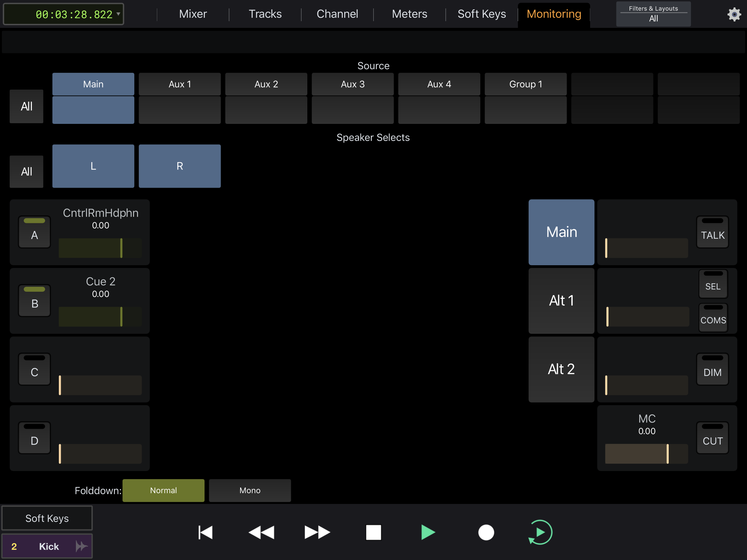Switch to the Mixer tab
747x560 pixels.
[x=193, y=14]
